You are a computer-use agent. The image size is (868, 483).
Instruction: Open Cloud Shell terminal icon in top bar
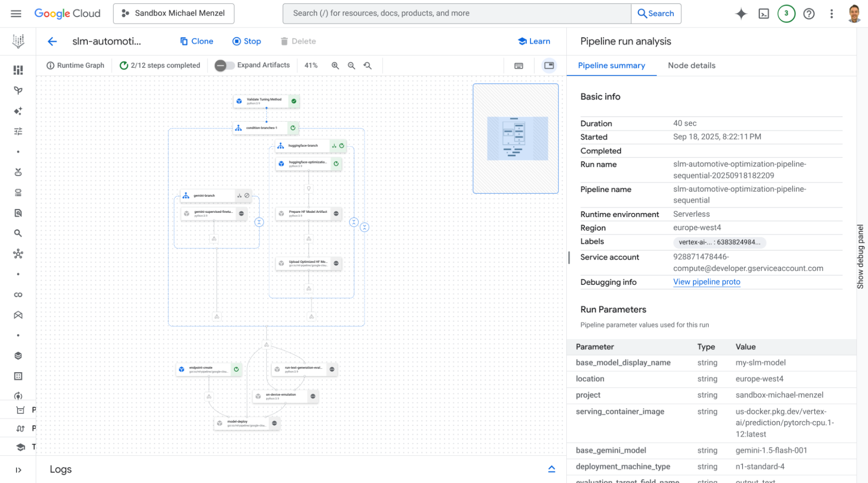pos(764,13)
